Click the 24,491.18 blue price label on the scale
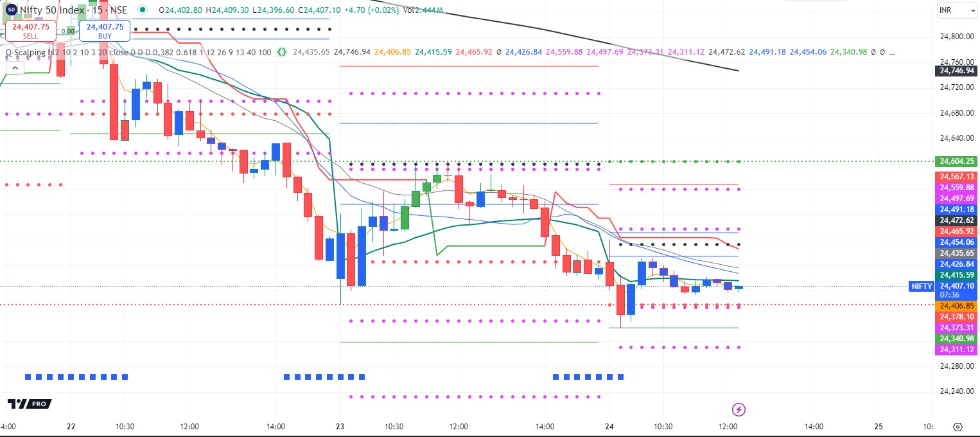980x437 pixels. (x=957, y=210)
